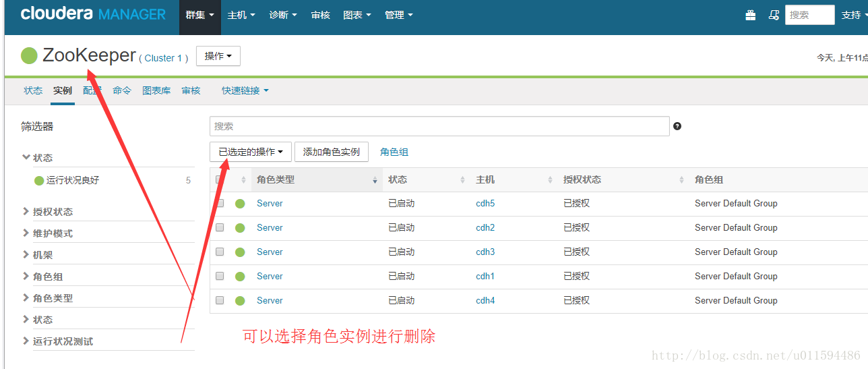Sort by the health indicator column arrows
The image size is (868, 369).
tap(243, 180)
